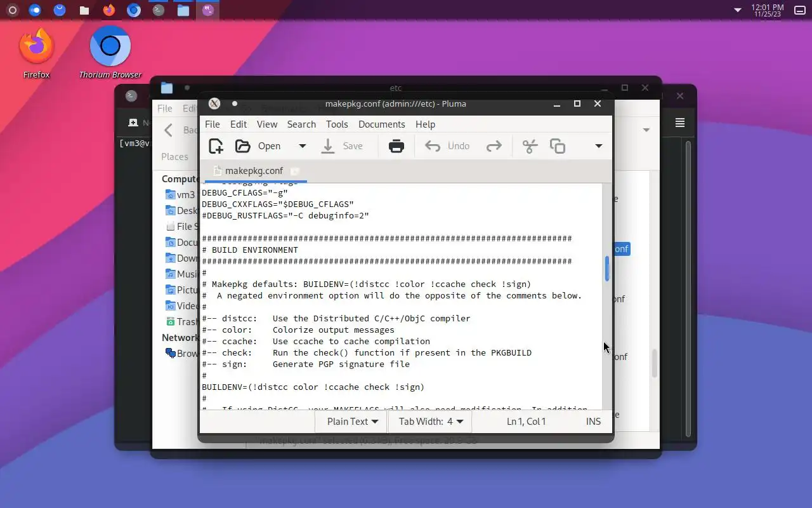Viewport: 812px width, 508px height.
Task: Show more toolbar items via overflow arrow
Action: [598, 146]
